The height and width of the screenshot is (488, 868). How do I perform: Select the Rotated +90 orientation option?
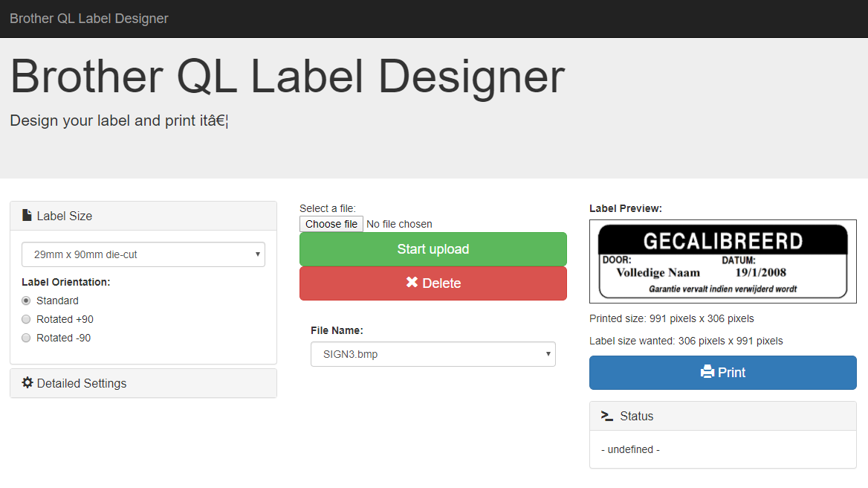pos(26,319)
